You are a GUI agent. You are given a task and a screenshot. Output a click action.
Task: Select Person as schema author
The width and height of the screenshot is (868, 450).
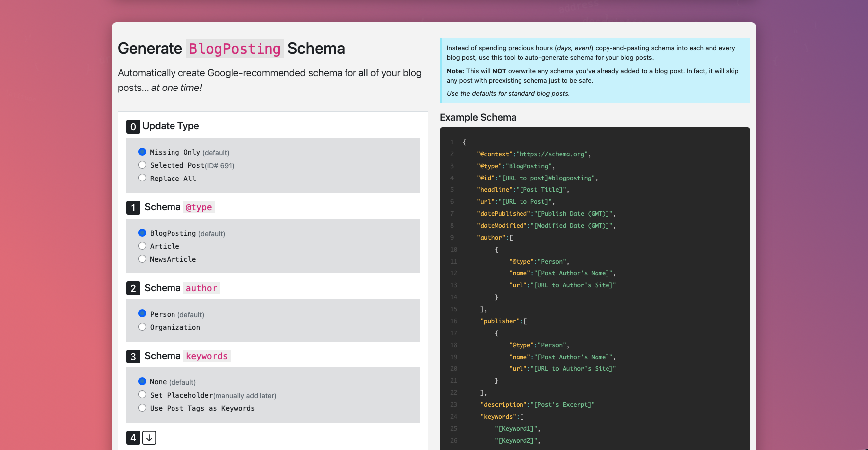tap(142, 313)
